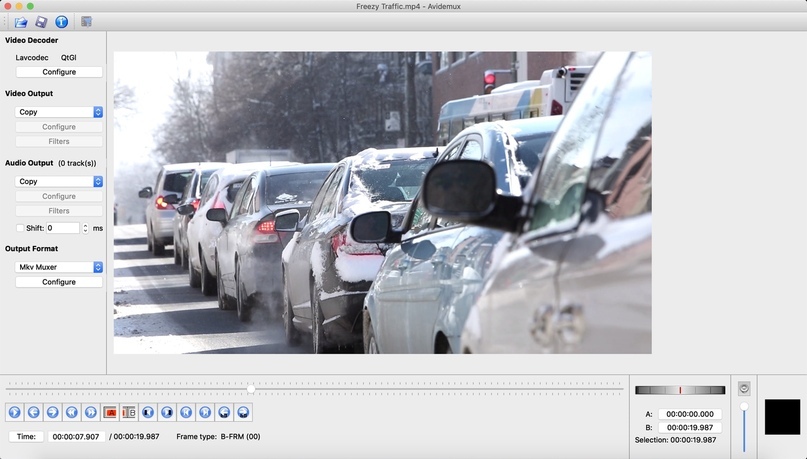Mute audio with the speaker icon above volume slider

click(x=744, y=389)
